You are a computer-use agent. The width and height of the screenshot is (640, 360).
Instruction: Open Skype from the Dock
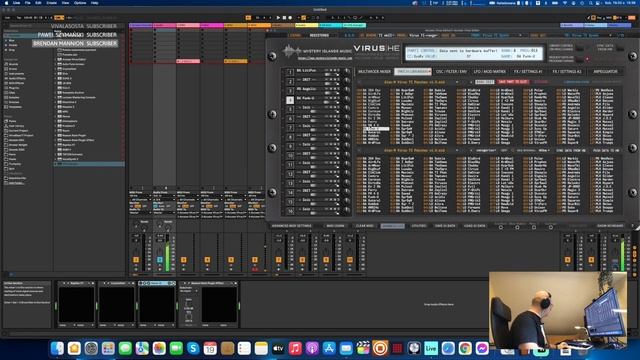[x=193, y=348]
